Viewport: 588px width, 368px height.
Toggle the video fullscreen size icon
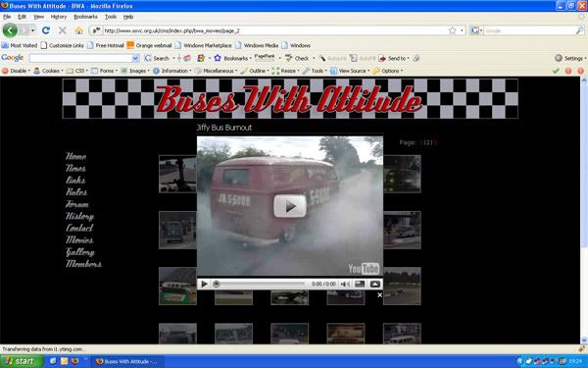360,284
